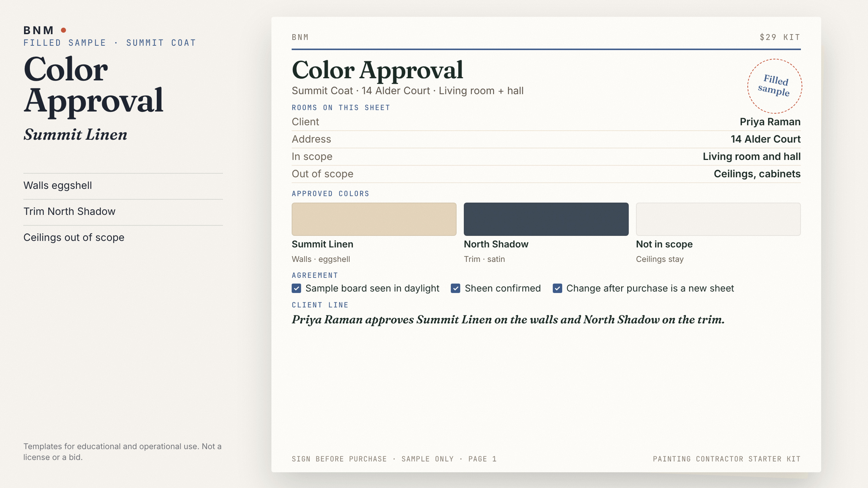
Task: Click the 'Color Approval' title on the sheet
Action: (377, 70)
